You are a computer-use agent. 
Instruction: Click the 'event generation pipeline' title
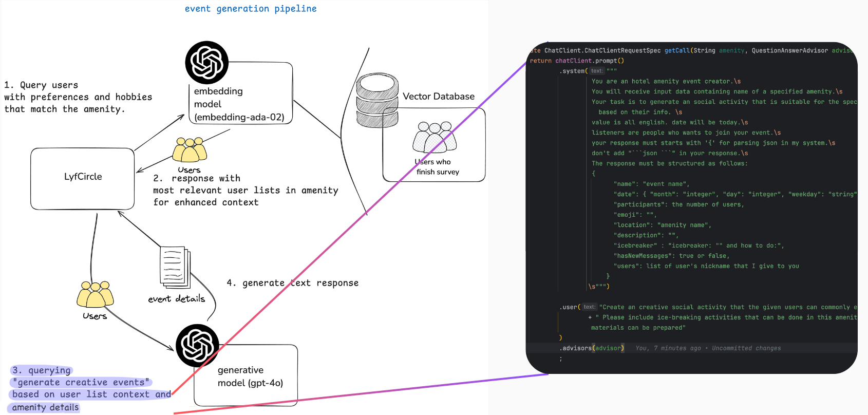click(x=251, y=9)
